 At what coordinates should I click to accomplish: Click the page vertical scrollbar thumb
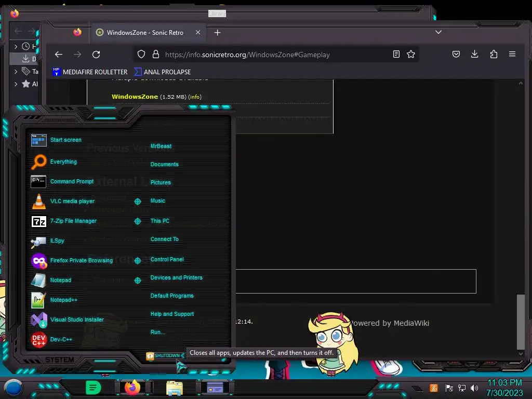pos(521,322)
